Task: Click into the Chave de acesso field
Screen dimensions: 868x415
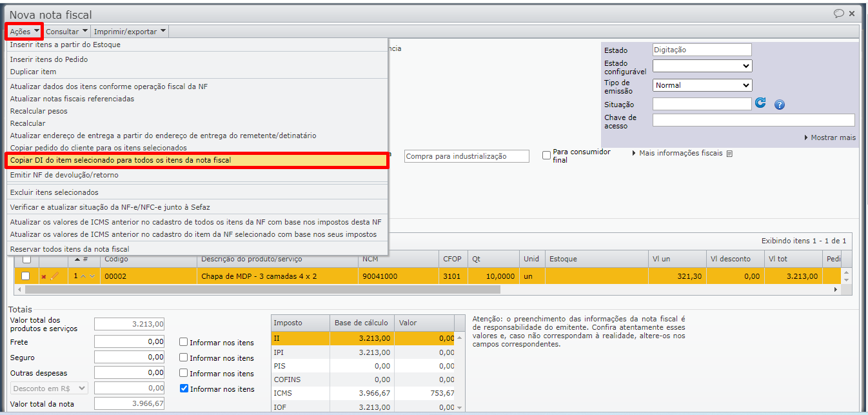Action: 753,120
